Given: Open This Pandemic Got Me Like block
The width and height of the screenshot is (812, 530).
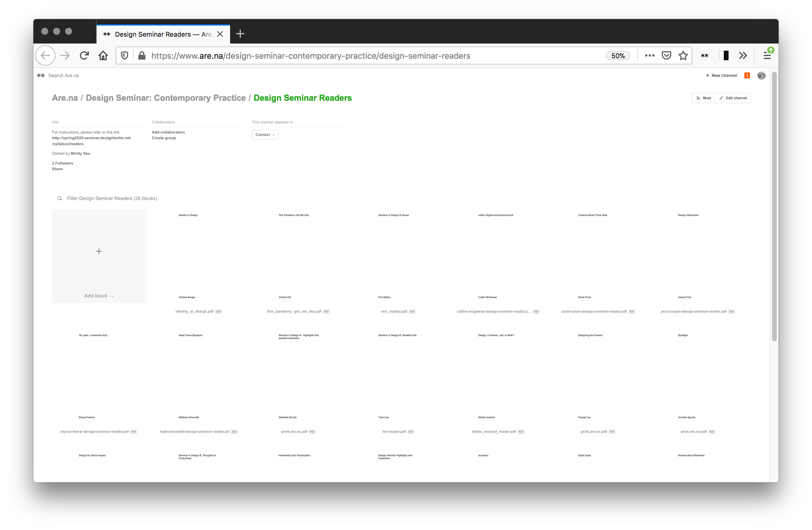Looking at the screenshot, I should [x=298, y=256].
